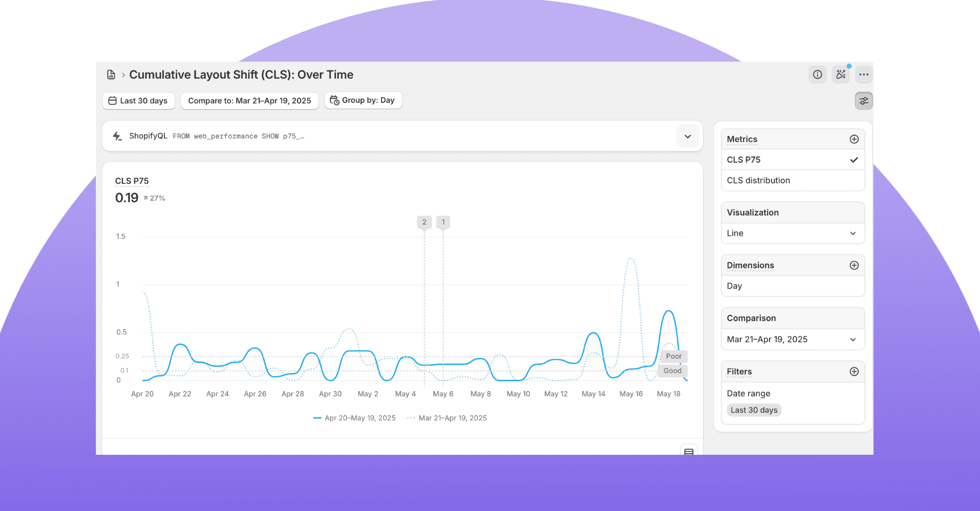Toggle the Apr 20–May 19, 2025 legend series
The height and width of the screenshot is (511, 980).
pyautogui.click(x=354, y=418)
